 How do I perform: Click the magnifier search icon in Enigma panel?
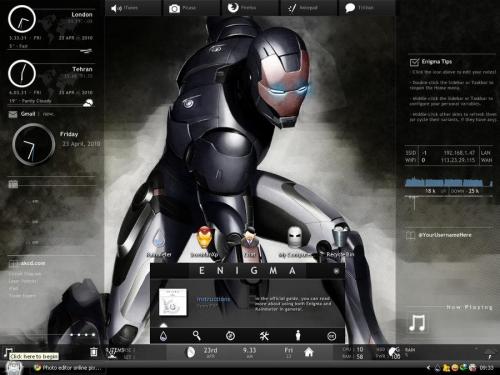point(197,336)
